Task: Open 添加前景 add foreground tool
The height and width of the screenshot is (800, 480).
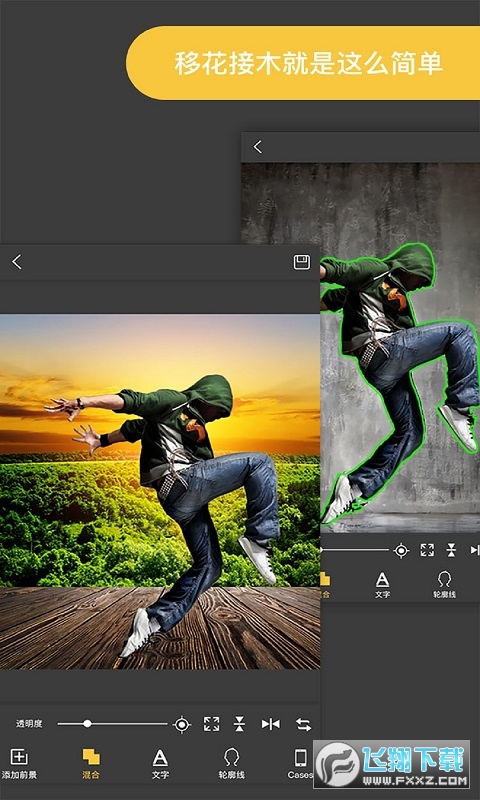Action: click(x=19, y=763)
